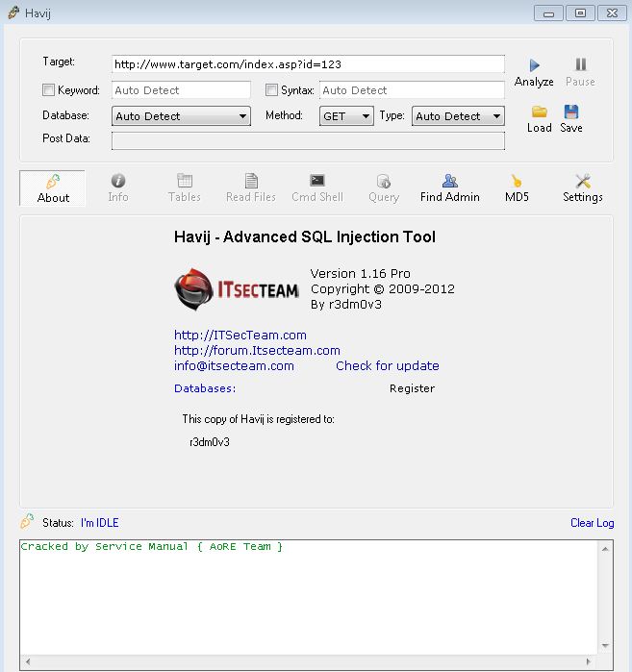Click log horizontal scrollbar right arrow
This screenshot has width=632, height=672.
point(589,661)
